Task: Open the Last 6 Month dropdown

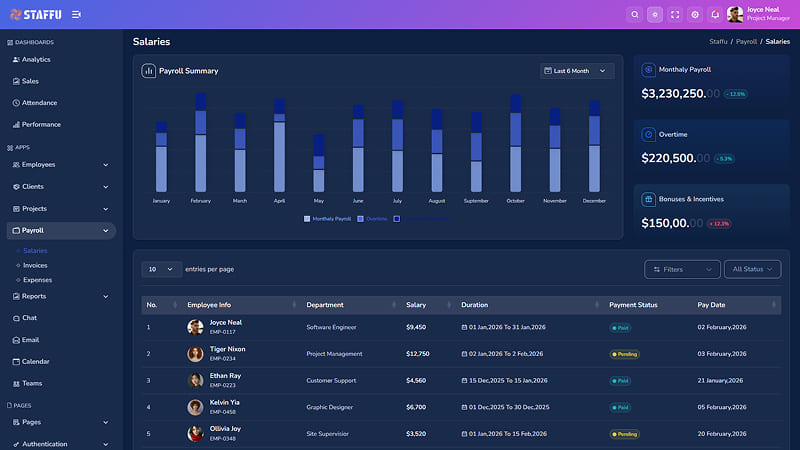Action: [577, 71]
